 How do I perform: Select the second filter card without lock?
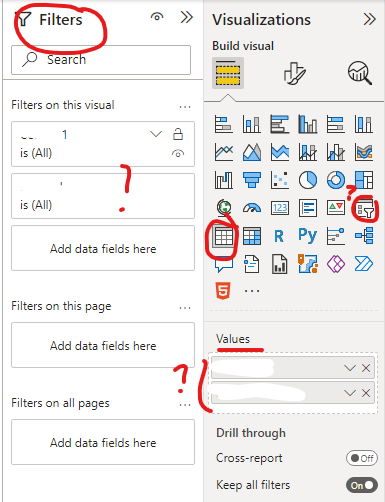(103, 196)
